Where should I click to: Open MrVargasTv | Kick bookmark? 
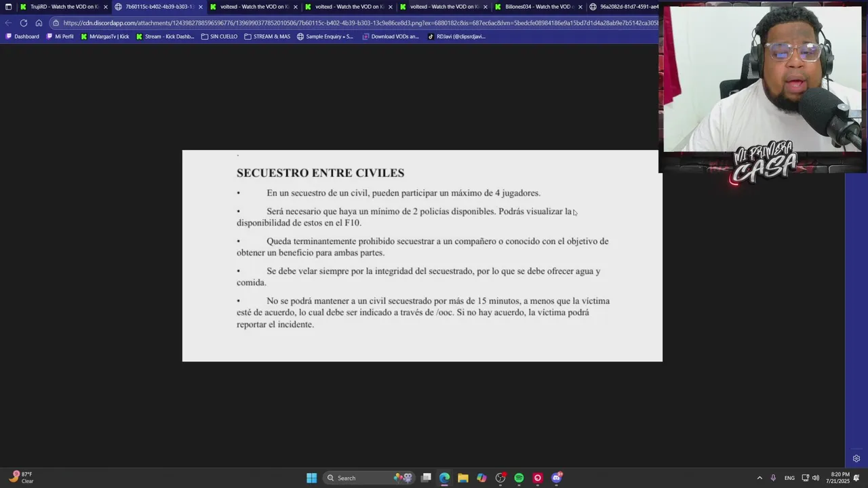104,37
